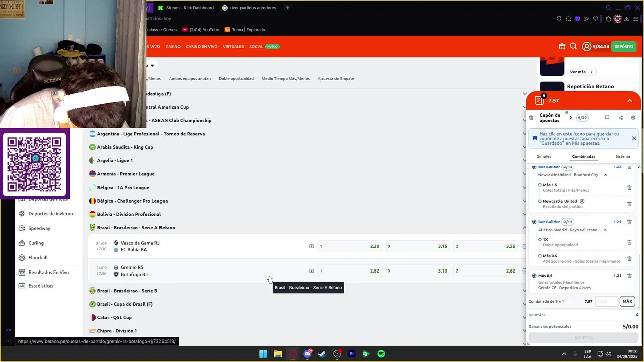Open the ad blocker shield icon
This screenshot has height=362, width=644.
(x=577, y=19)
